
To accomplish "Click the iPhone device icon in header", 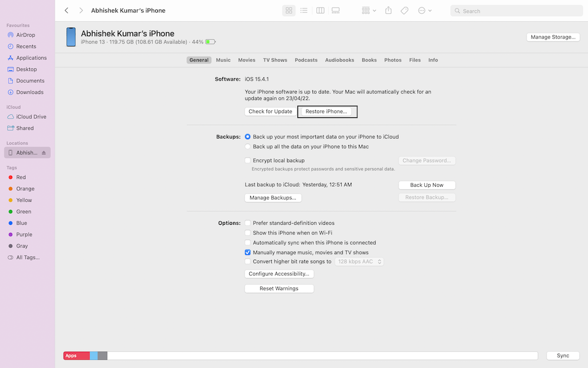I will click(71, 37).
